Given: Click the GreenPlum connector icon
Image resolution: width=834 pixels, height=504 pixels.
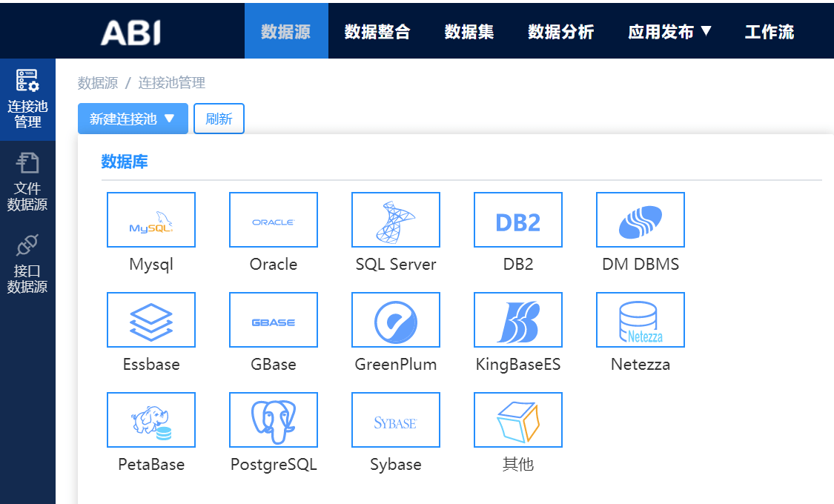Looking at the screenshot, I should (x=395, y=319).
